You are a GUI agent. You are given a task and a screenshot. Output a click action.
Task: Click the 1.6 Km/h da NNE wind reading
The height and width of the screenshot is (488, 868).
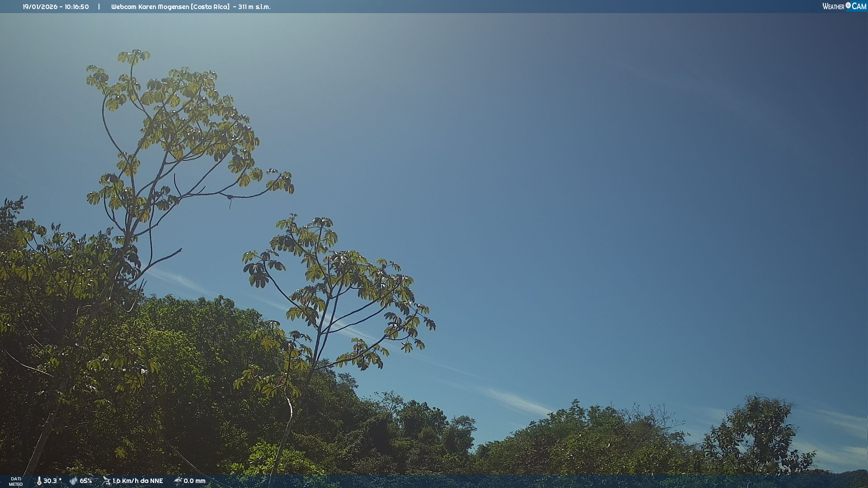click(137, 481)
